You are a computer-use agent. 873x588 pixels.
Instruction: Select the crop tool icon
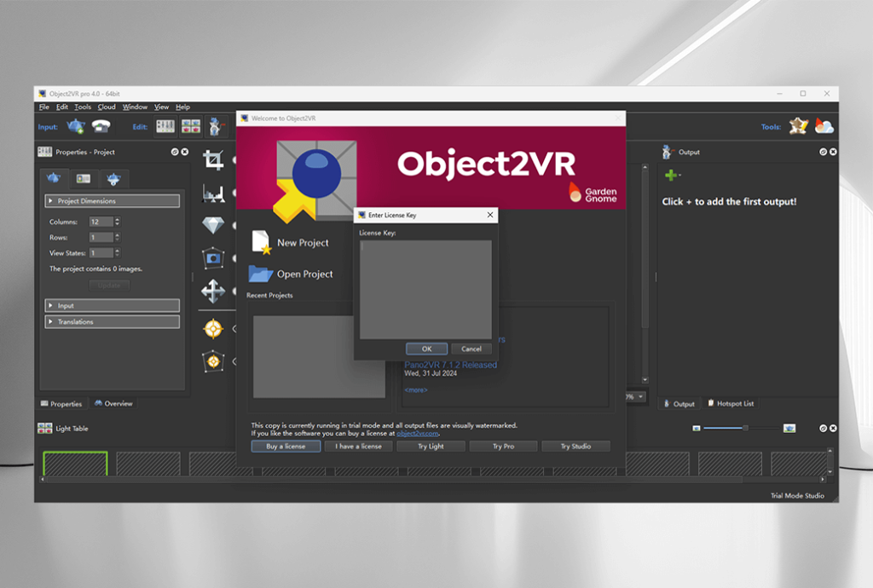tap(213, 160)
